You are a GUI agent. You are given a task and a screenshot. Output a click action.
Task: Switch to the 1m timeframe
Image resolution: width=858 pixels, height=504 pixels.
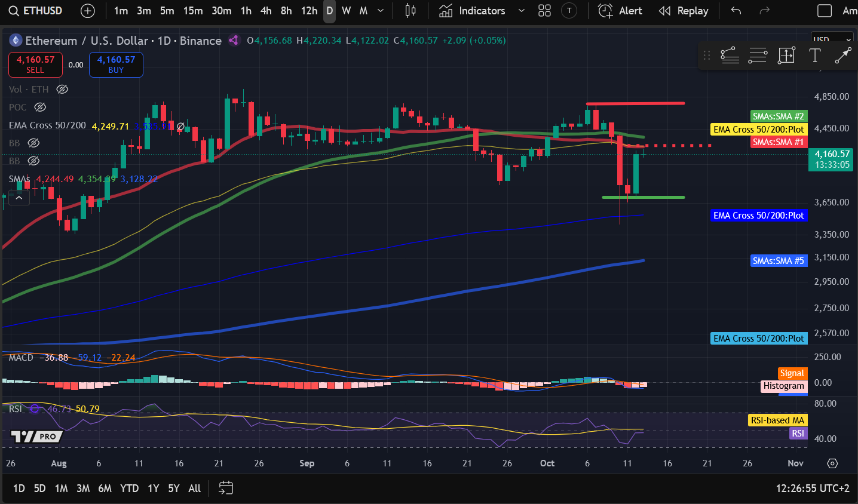coord(121,11)
